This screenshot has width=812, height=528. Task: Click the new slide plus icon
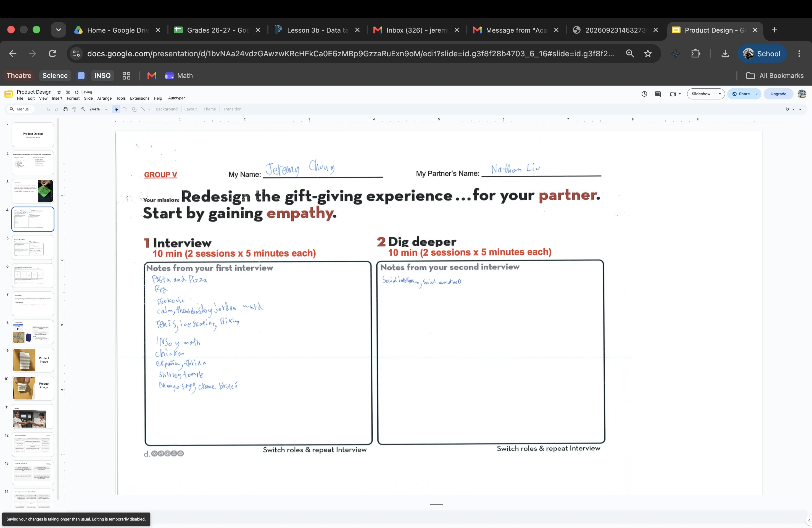click(39, 109)
